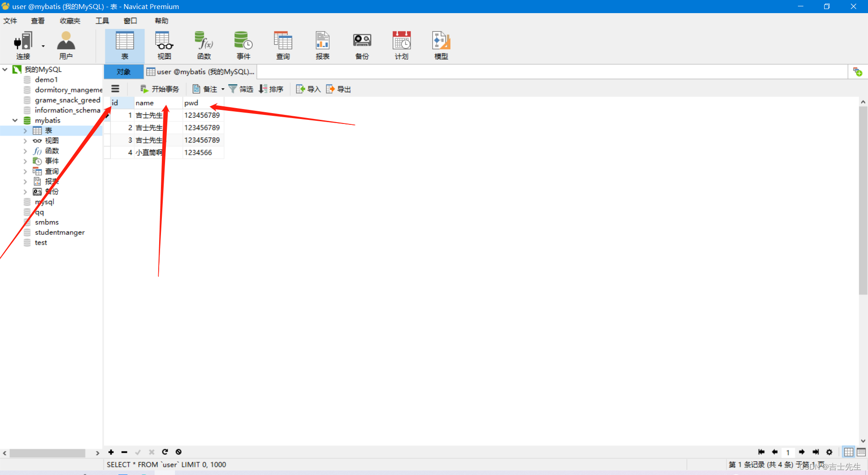Expand the 函数 node under mybatis
Screen dimensions: 868x475
pyautogui.click(x=25, y=151)
